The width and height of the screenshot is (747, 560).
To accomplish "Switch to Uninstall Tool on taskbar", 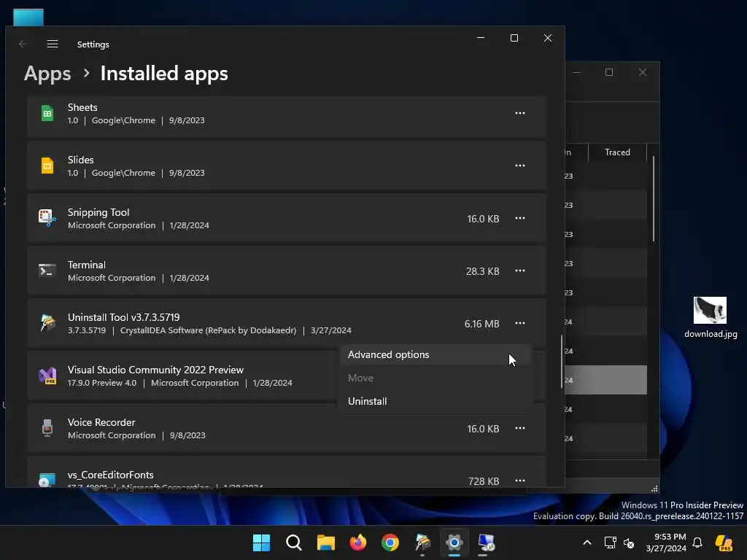I will 422,542.
